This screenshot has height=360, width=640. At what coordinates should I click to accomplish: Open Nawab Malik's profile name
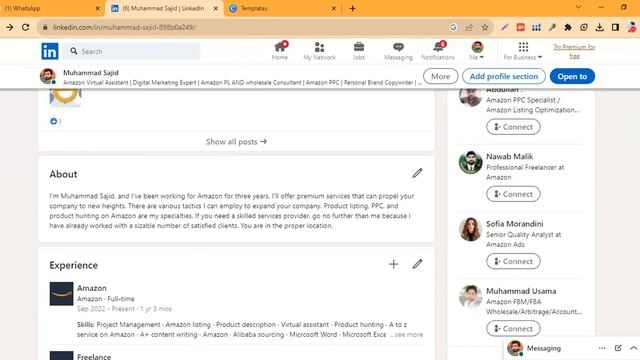tap(509, 156)
